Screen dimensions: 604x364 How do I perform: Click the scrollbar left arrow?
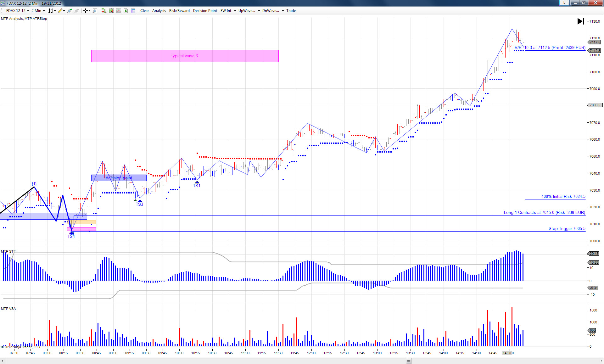tap(3, 361)
